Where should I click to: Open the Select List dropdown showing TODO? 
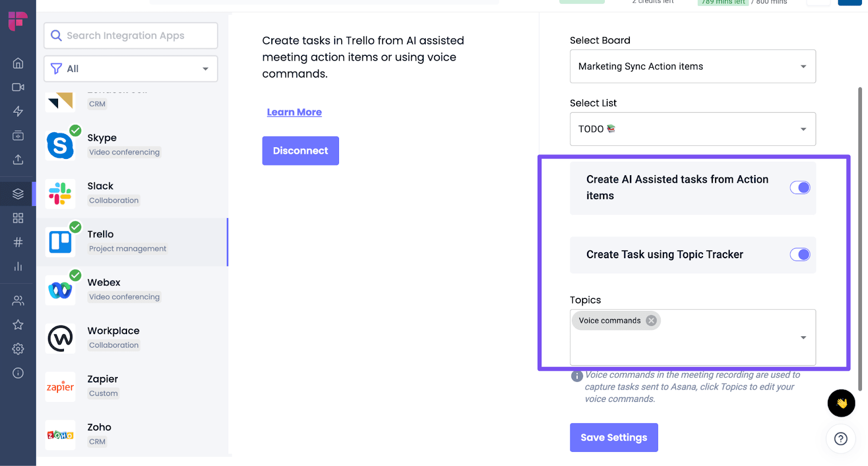tap(693, 129)
